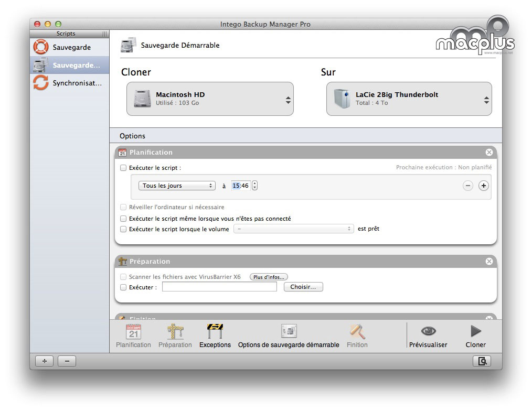The image size is (532, 411).
Task: Close the Planification options panel
Action: 489,152
